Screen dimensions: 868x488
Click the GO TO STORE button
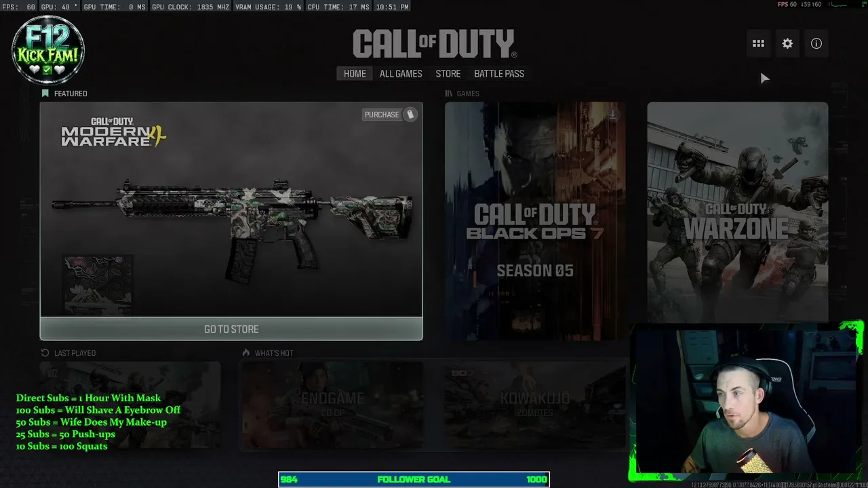[x=231, y=329]
